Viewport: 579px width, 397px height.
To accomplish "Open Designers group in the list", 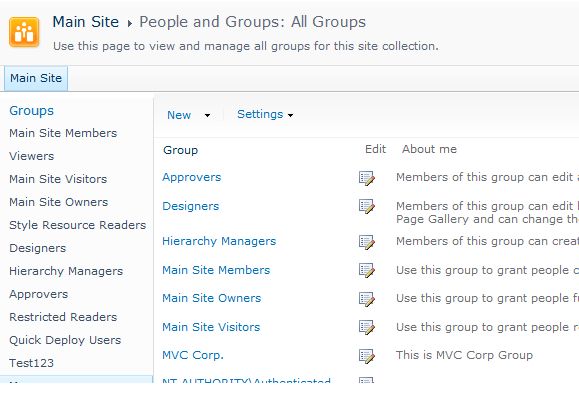I will [191, 206].
